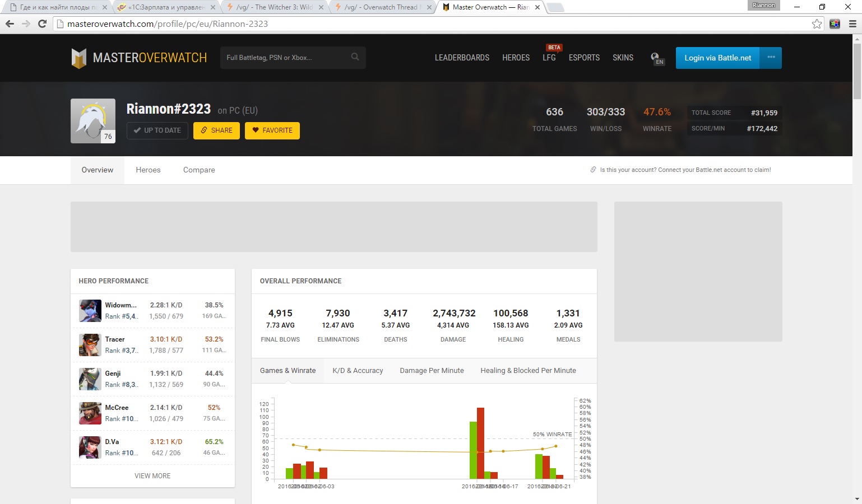Show the Damage Per Minute chart tab
The height and width of the screenshot is (504, 862).
pyautogui.click(x=432, y=371)
